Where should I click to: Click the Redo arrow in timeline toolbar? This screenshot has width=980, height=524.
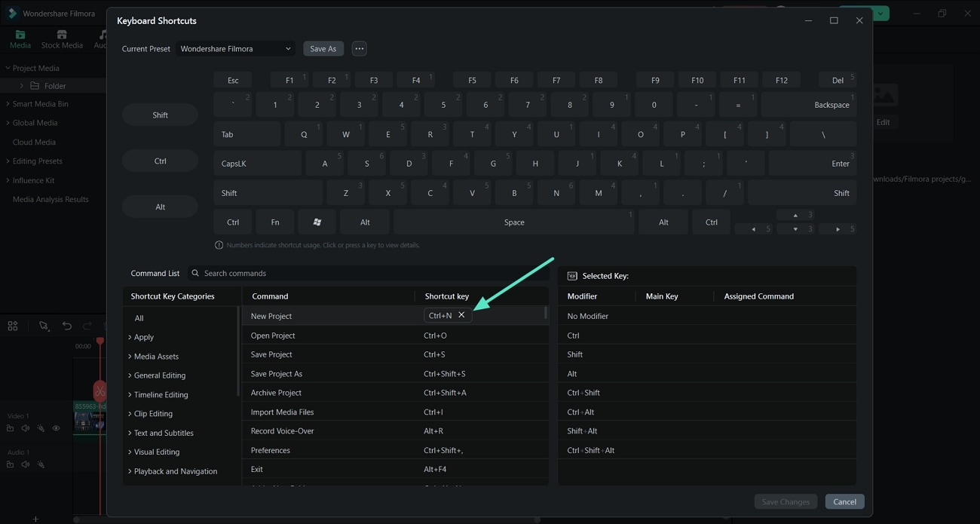(87, 326)
